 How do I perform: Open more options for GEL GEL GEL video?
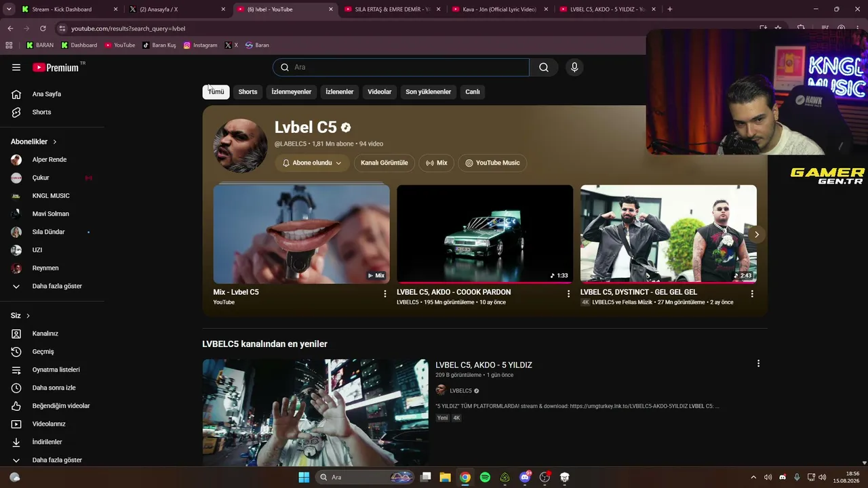tap(752, 293)
